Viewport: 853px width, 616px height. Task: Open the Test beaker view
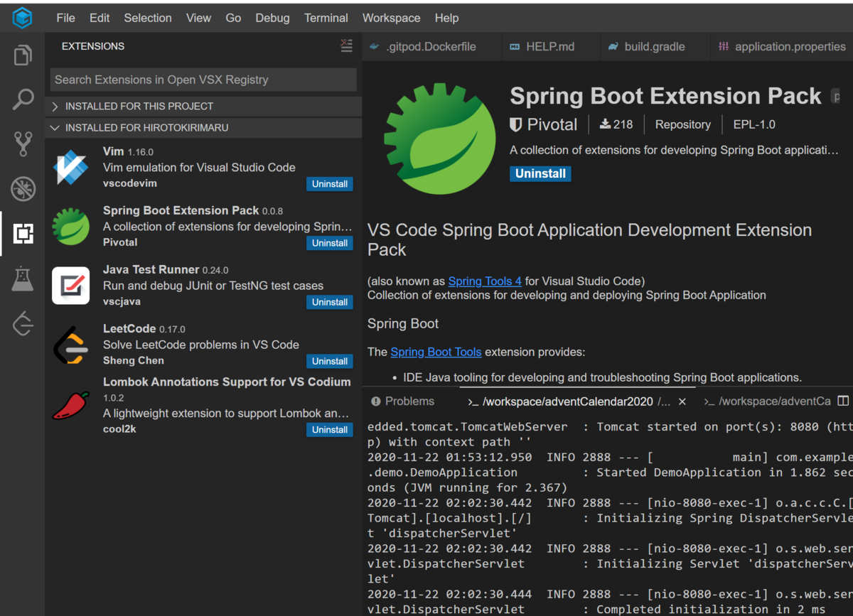click(22, 278)
